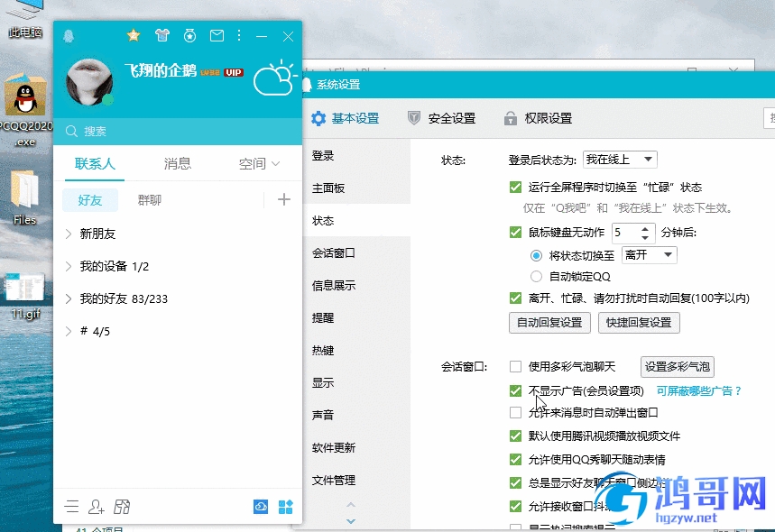Open the apps grid icon
This screenshot has height=532, width=775.
pos(285,507)
